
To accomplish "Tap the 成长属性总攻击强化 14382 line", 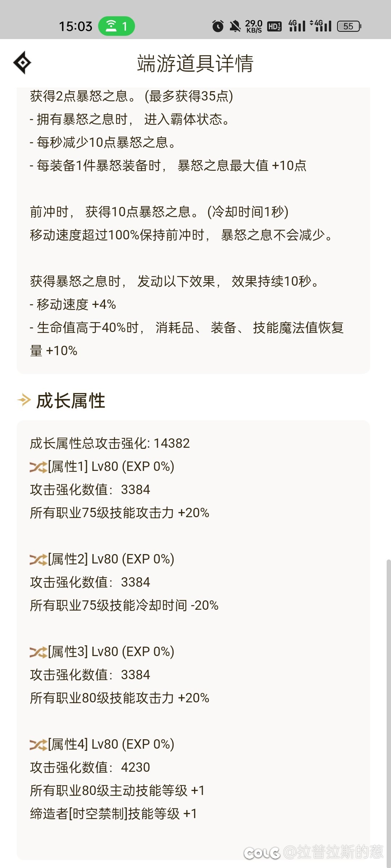I will click(110, 443).
